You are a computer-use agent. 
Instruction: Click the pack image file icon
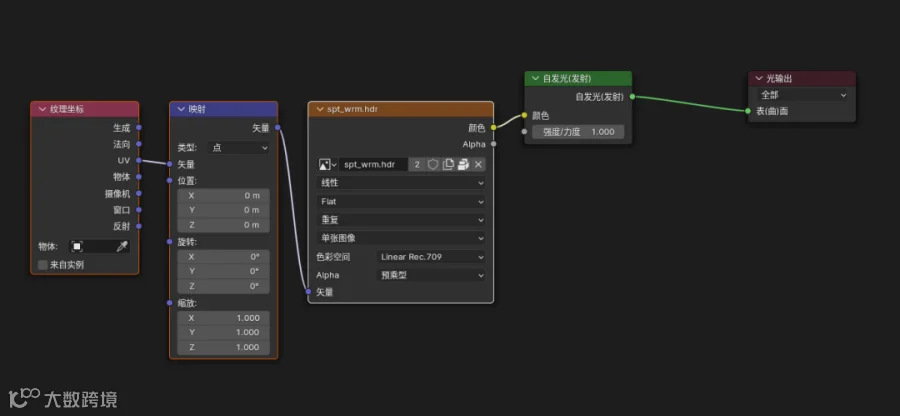click(x=463, y=165)
